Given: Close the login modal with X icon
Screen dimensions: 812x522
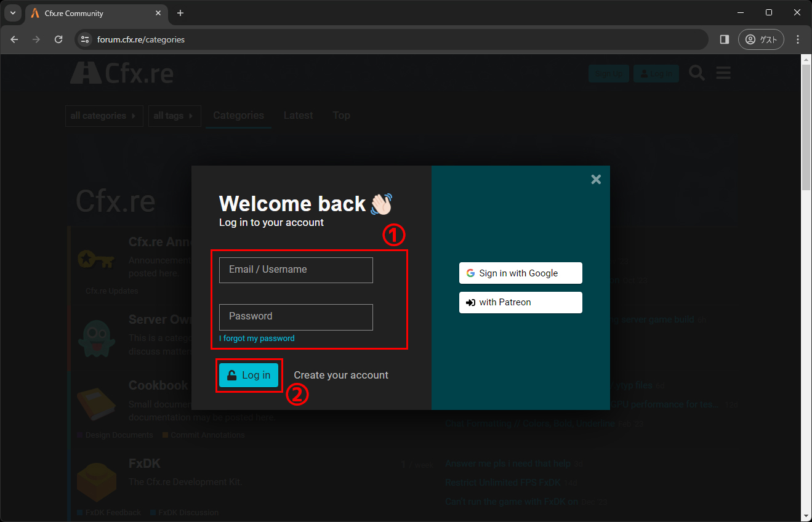Looking at the screenshot, I should pyautogui.click(x=595, y=179).
